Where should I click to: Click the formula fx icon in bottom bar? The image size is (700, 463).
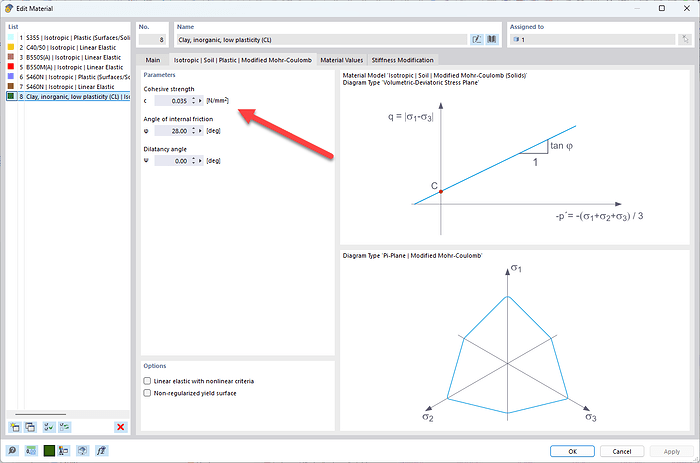(101, 451)
